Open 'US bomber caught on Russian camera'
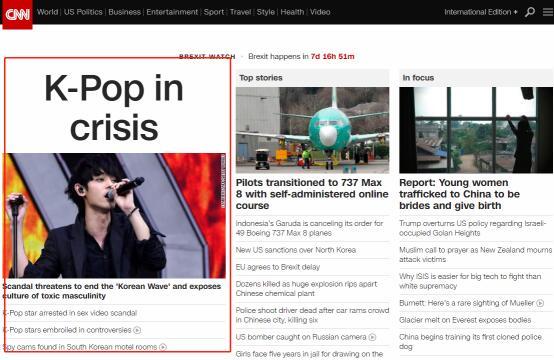Screen dimensions: 554x360 (301, 337)
